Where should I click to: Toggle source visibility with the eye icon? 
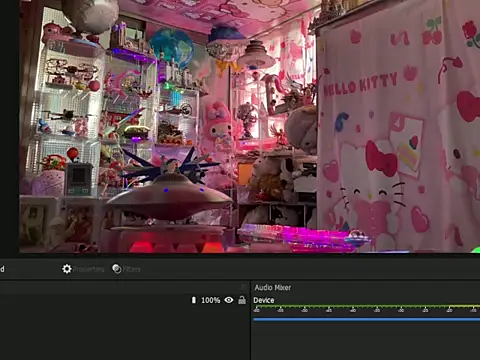[x=229, y=300]
